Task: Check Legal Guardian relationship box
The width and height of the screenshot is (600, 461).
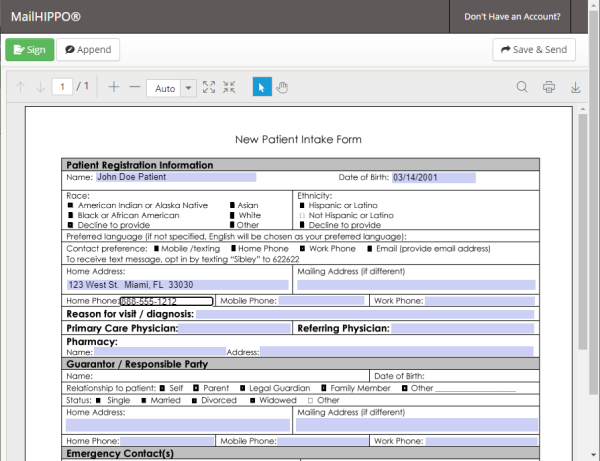Action: tap(243, 388)
